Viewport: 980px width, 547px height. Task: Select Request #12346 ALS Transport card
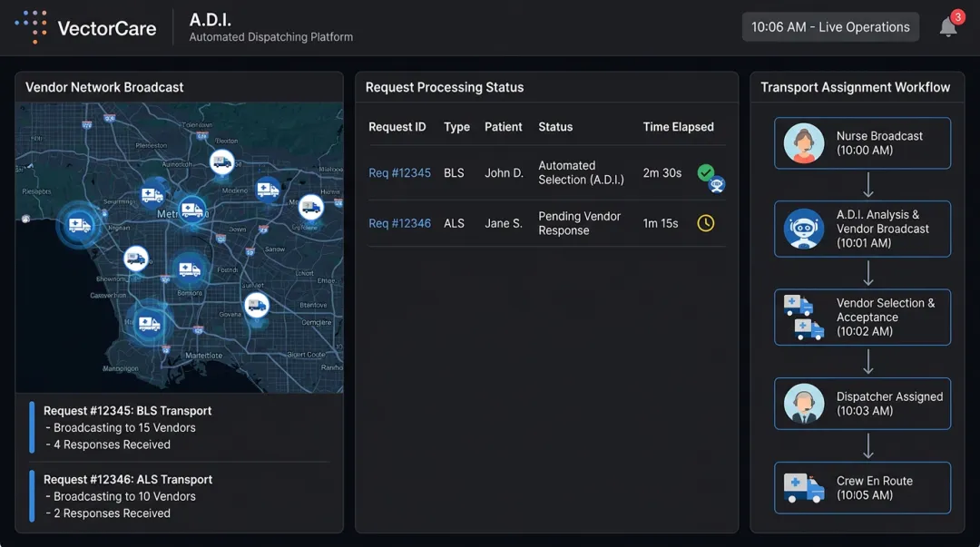(180, 496)
